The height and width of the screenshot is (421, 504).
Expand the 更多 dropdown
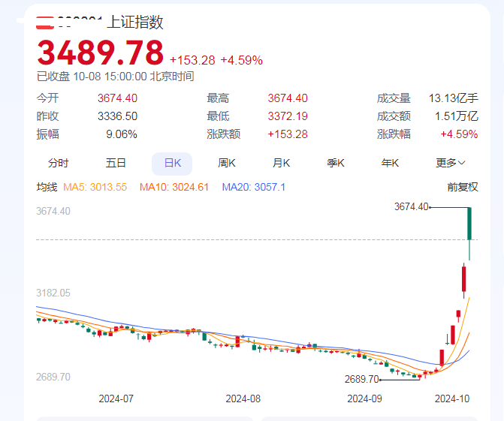pos(451,163)
